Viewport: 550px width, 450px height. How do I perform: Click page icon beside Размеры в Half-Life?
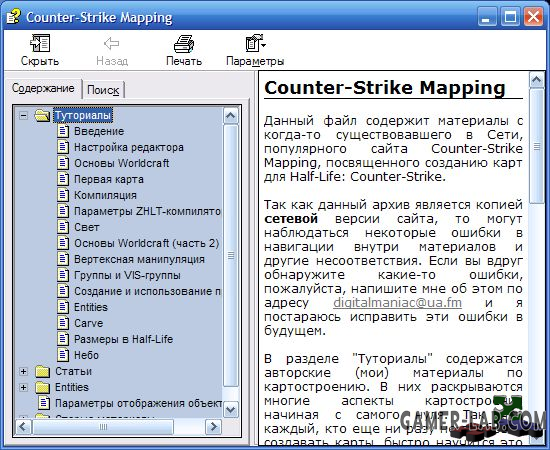(63, 339)
